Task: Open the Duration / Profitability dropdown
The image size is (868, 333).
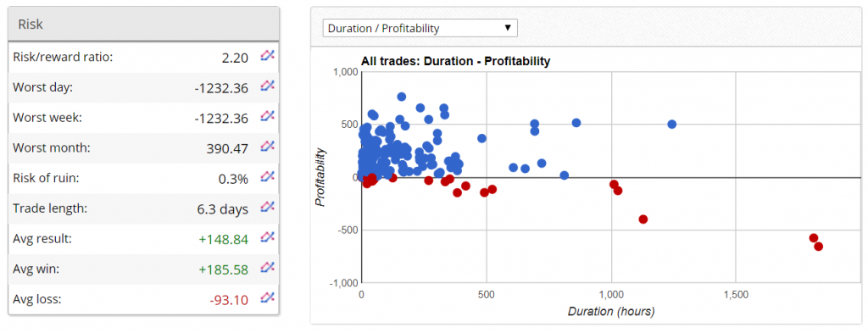Action: coord(420,28)
